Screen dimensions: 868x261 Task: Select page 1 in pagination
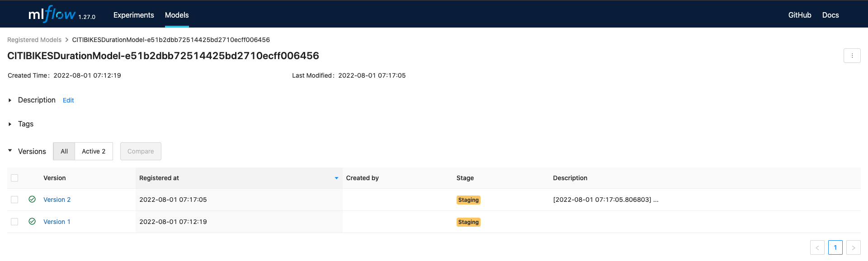(x=835, y=247)
